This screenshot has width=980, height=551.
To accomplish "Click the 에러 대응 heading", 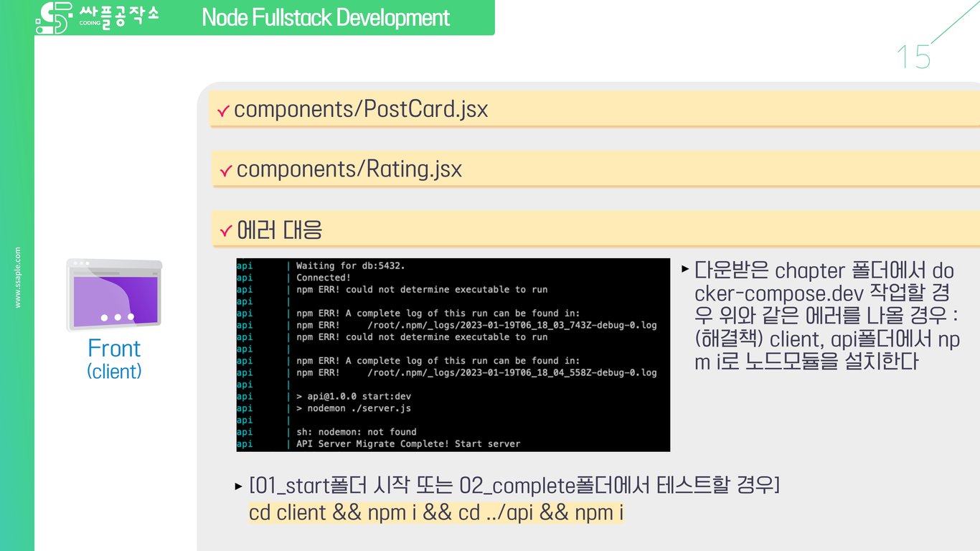I will coord(280,230).
